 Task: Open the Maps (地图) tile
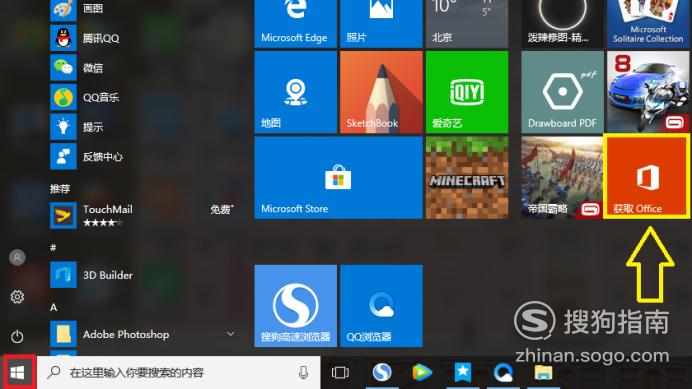295,92
